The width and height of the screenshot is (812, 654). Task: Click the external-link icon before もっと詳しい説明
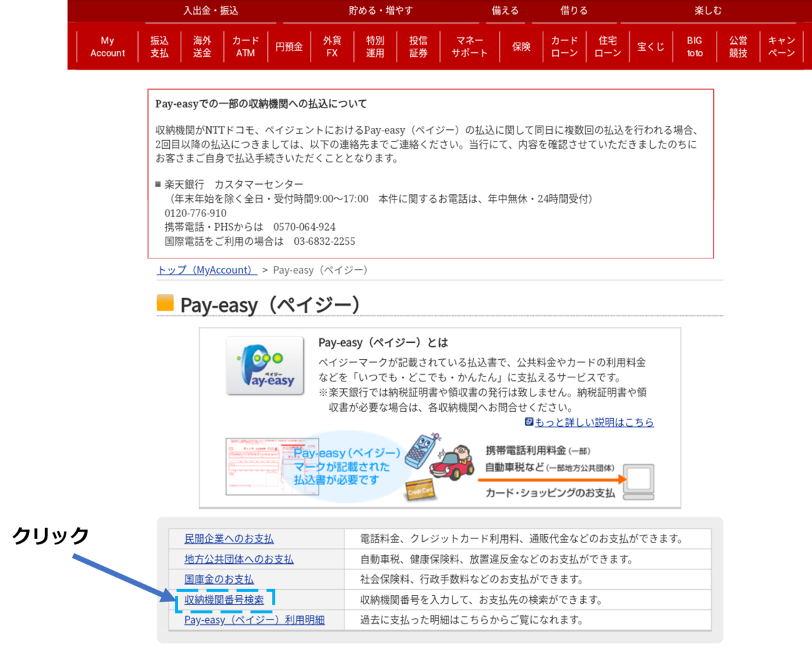(529, 422)
